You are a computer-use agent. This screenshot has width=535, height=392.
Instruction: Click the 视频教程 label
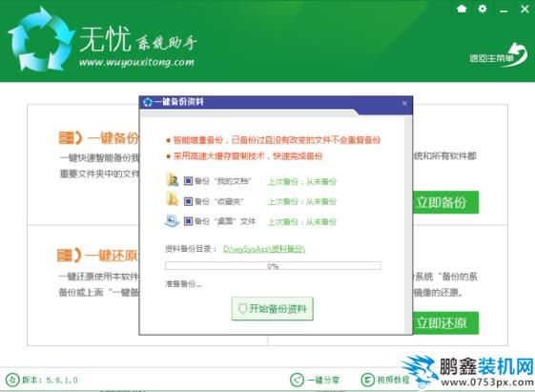[394, 380]
